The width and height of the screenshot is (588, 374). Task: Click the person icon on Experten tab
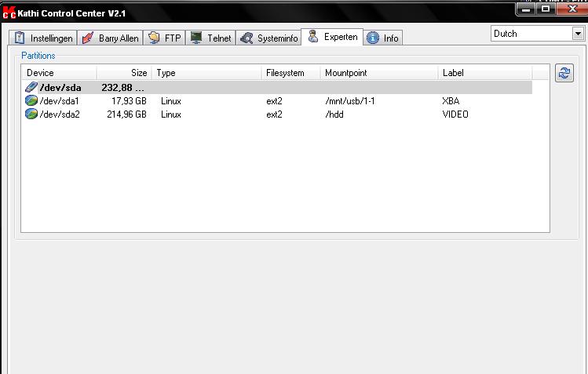(x=313, y=36)
